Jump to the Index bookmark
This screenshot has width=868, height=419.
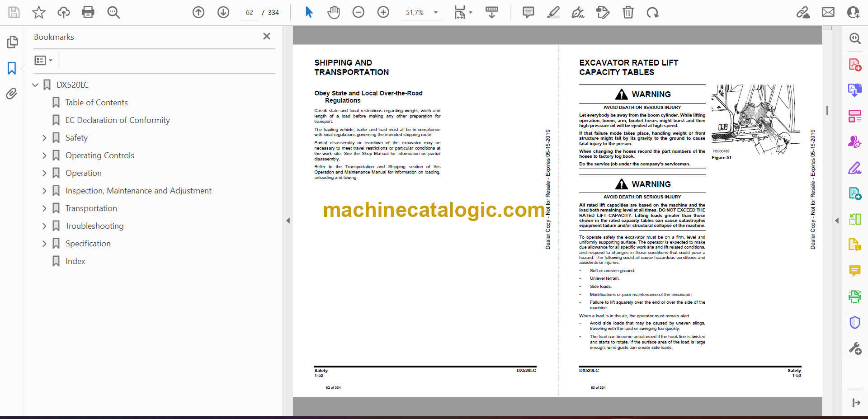75,261
